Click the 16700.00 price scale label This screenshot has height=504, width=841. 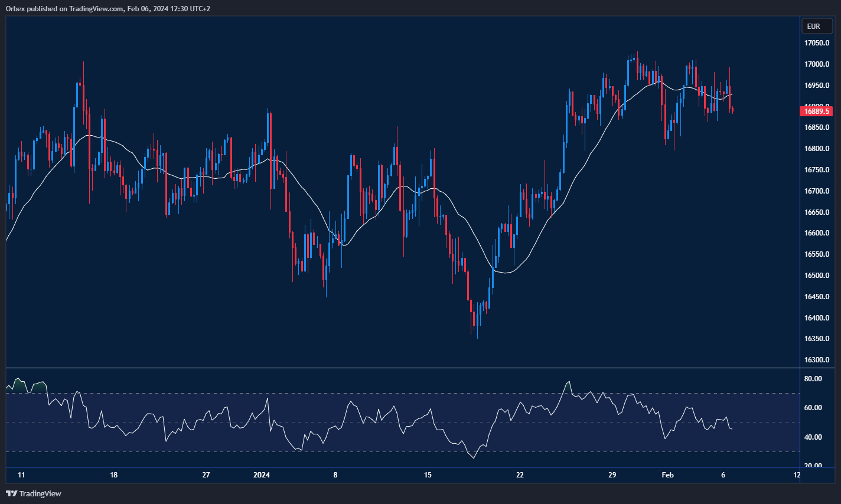tap(817, 191)
